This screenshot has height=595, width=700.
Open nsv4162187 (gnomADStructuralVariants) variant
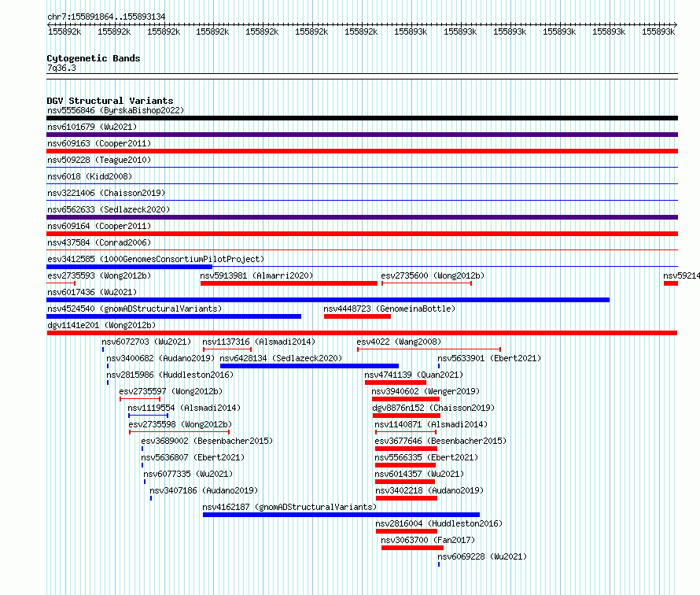[x=289, y=507]
